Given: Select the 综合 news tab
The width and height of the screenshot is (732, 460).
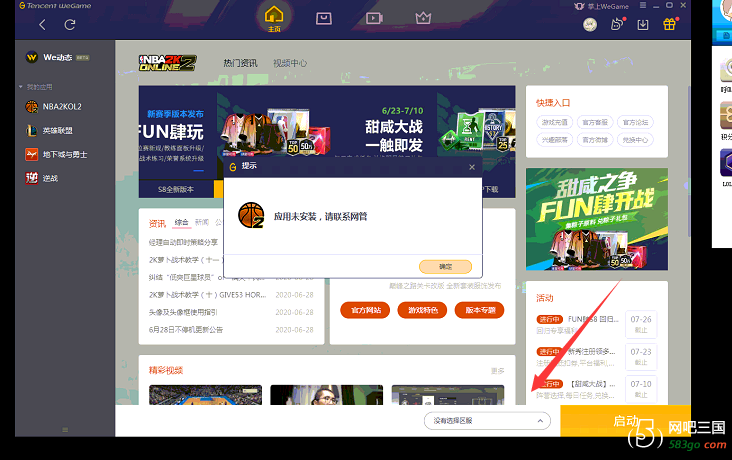Looking at the screenshot, I should click(x=182, y=222).
